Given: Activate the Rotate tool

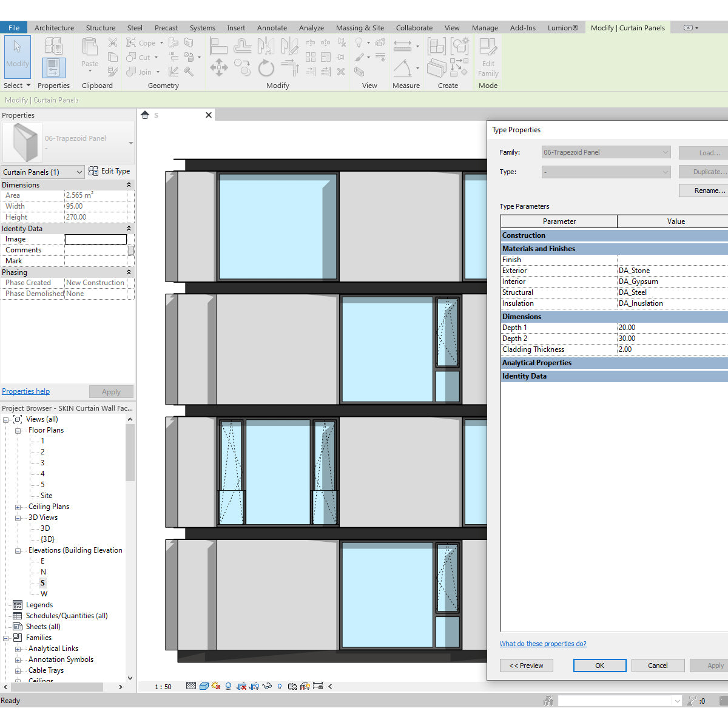Looking at the screenshot, I should click(266, 67).
